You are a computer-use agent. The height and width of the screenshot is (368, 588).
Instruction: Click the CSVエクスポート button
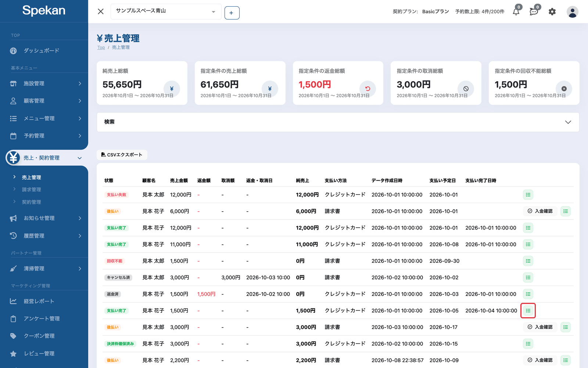tap(122, 155)
